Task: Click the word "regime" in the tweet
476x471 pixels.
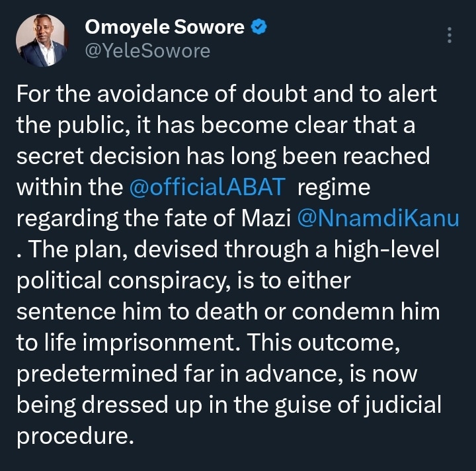Action: coord(334,187)
